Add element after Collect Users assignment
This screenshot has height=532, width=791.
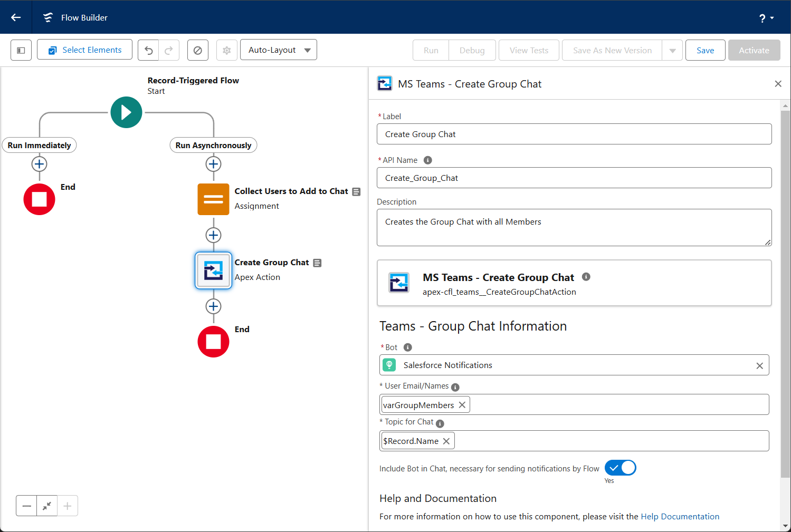[x=213, y=235]
